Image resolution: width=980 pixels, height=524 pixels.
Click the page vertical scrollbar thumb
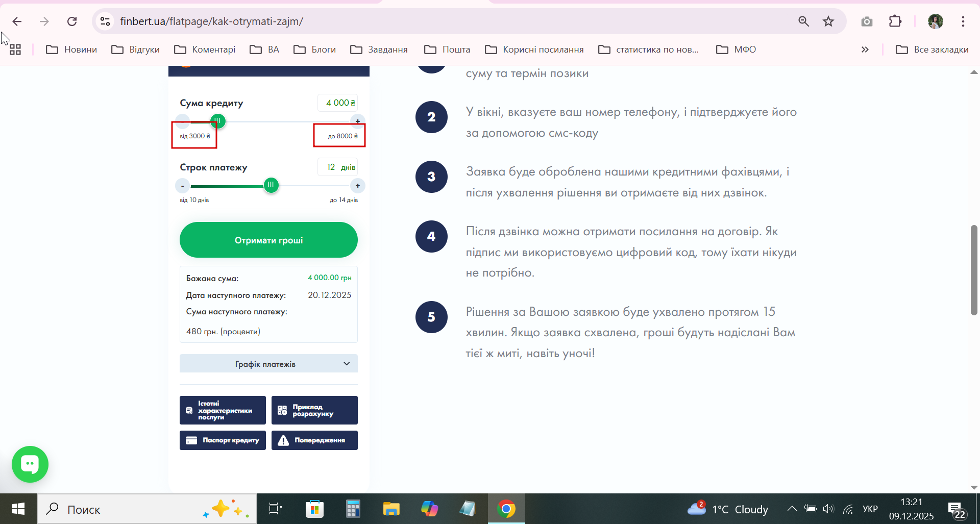[x=974, y=270]
